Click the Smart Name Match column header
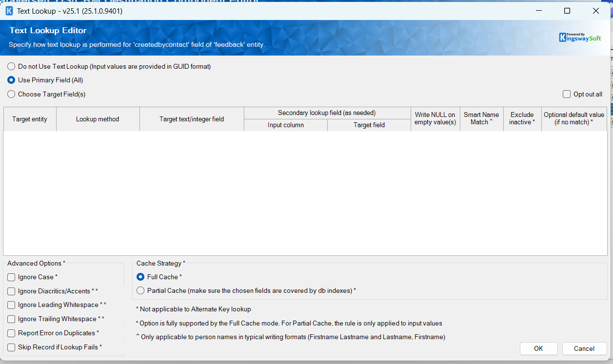613x364 pixels. [x=482, y=119]
